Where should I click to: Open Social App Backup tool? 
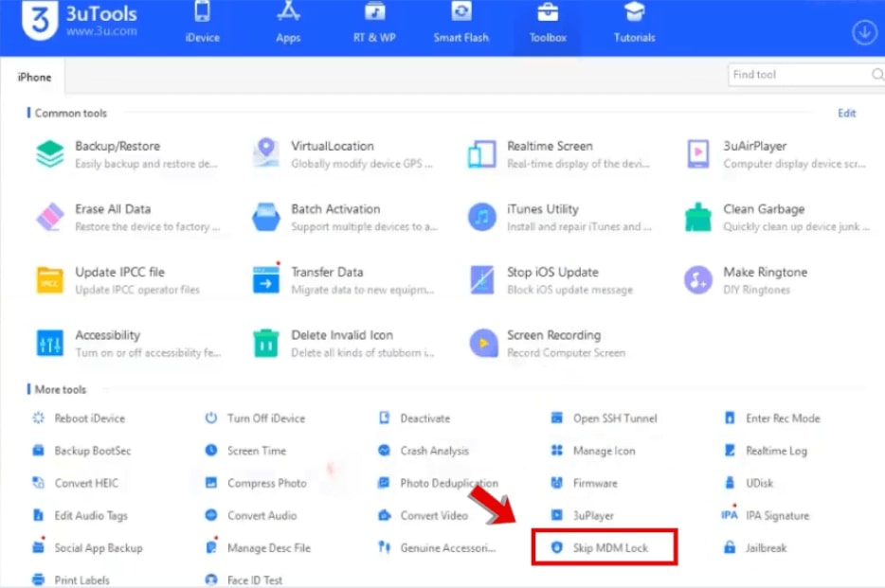[87, 547]
